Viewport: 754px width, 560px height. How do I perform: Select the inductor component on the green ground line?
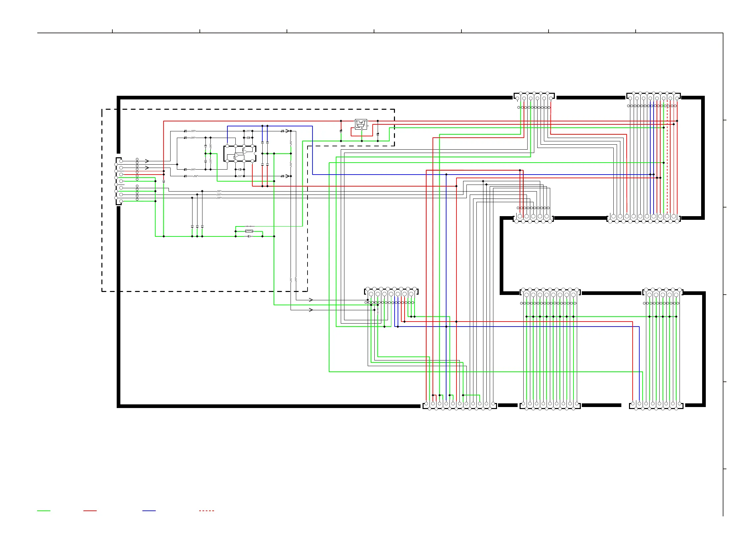point(249,231)
